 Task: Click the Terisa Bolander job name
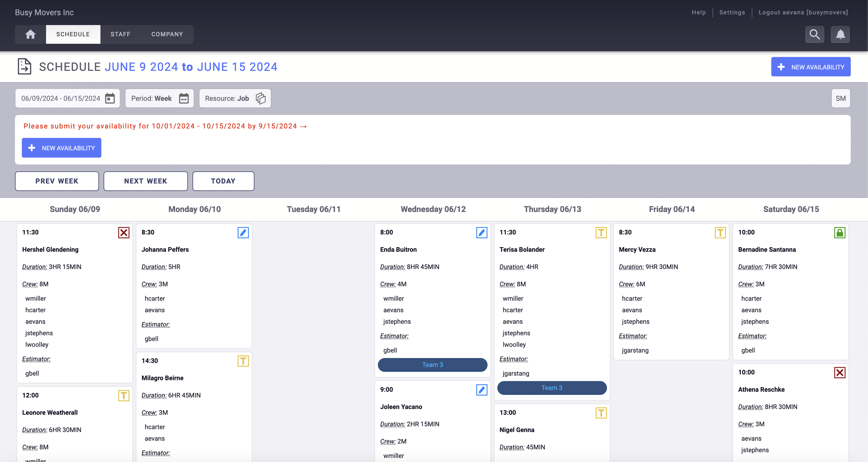(x=521, y=249)
